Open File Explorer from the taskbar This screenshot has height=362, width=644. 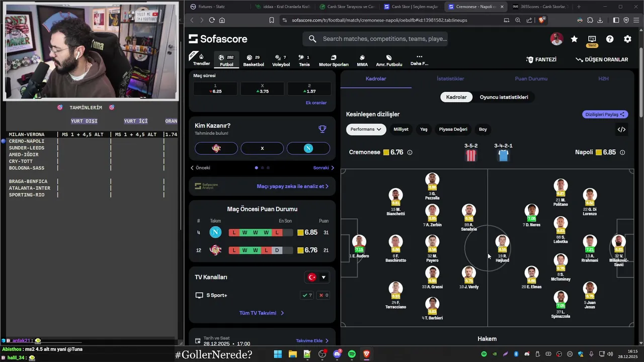click(x=292, y=354)
